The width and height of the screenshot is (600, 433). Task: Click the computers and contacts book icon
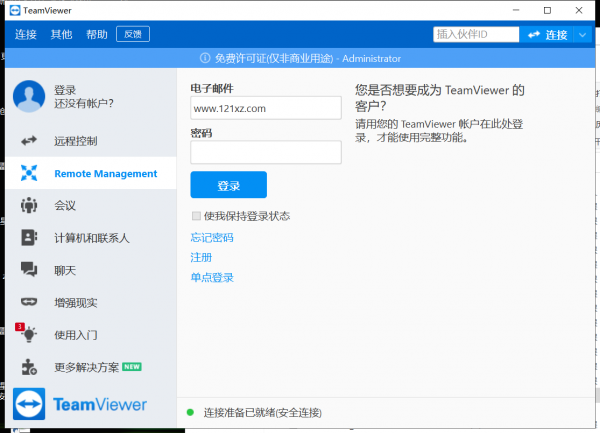(x=29, y=238)
